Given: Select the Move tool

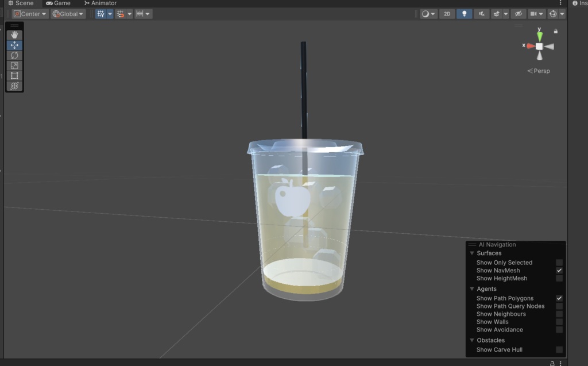Looking at the screenshot, I should click(x=14, y=45).
